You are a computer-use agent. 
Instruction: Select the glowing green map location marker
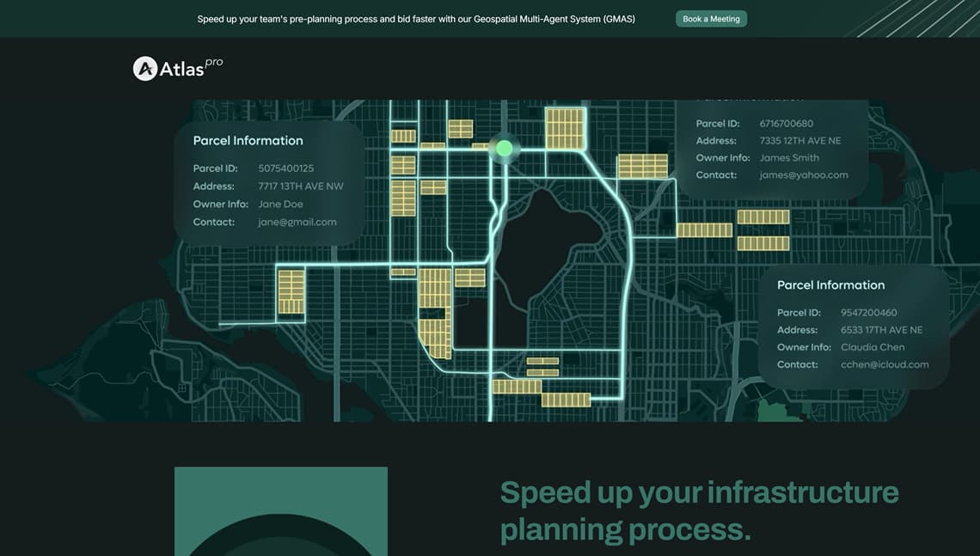[x=505, y=149]
